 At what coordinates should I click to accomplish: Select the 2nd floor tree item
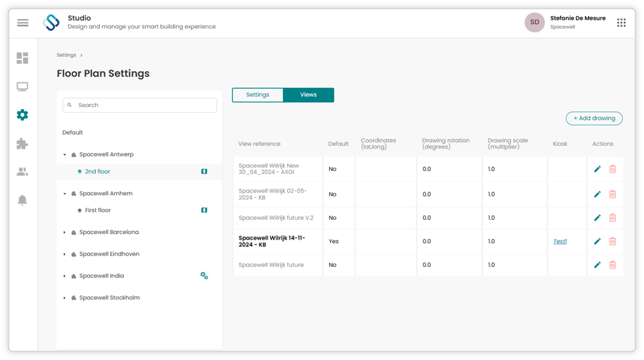[97, 171]
